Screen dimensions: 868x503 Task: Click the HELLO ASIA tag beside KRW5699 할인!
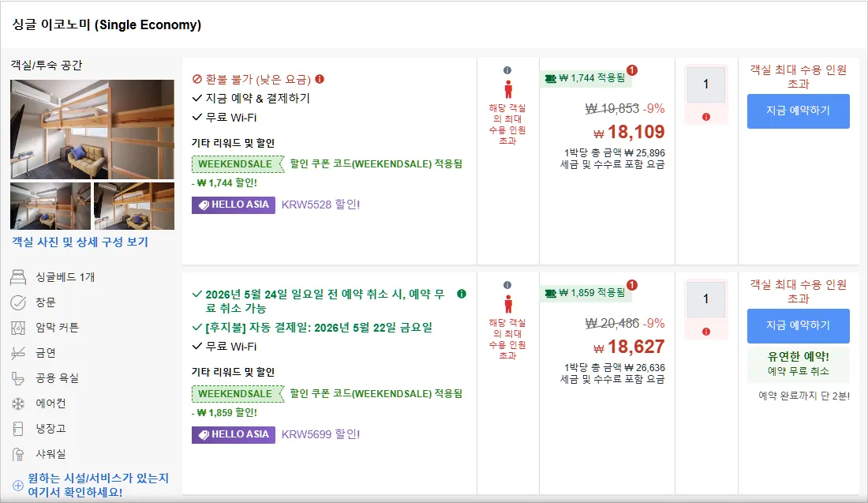[x=234, y=434]
